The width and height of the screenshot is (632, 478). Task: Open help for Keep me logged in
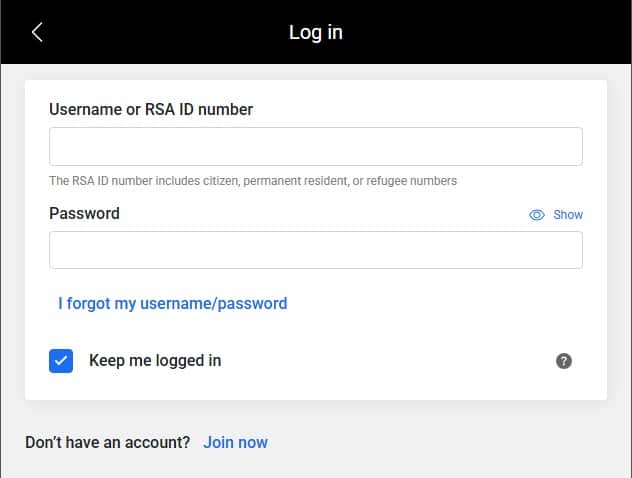coord(563,361)
